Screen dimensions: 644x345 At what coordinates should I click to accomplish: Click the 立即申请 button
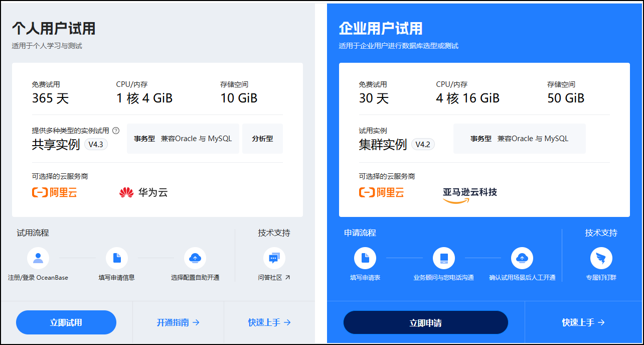point(426,323)
